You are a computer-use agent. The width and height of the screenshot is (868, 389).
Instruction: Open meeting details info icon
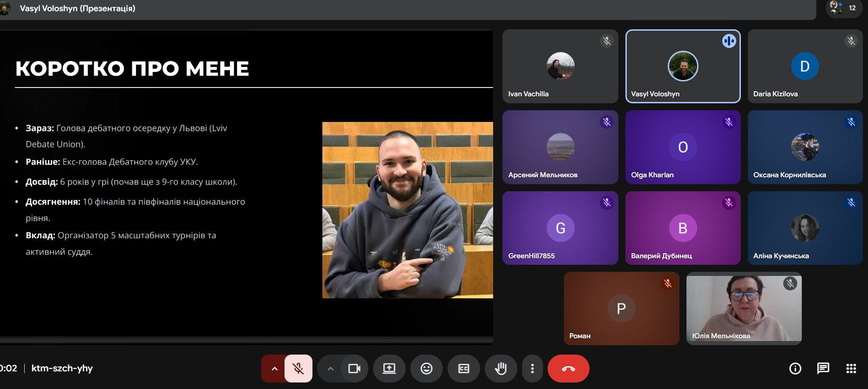coord(795,369)
